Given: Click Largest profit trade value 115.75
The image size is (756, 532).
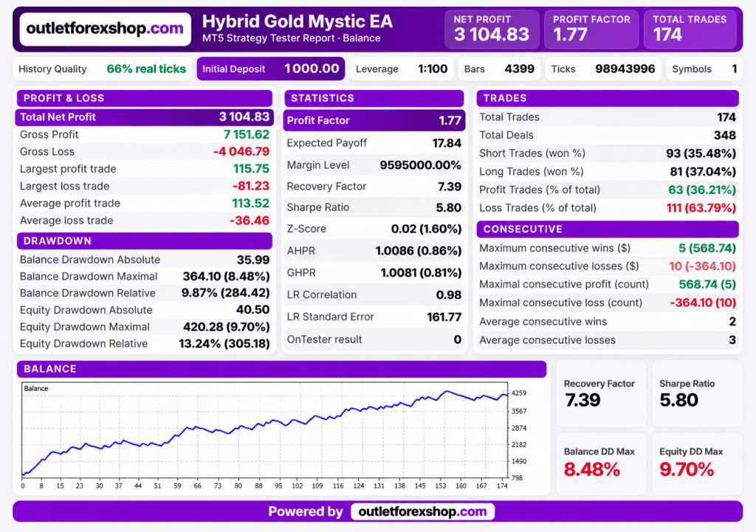Looking at the screenshot, I should coord(251,169).
